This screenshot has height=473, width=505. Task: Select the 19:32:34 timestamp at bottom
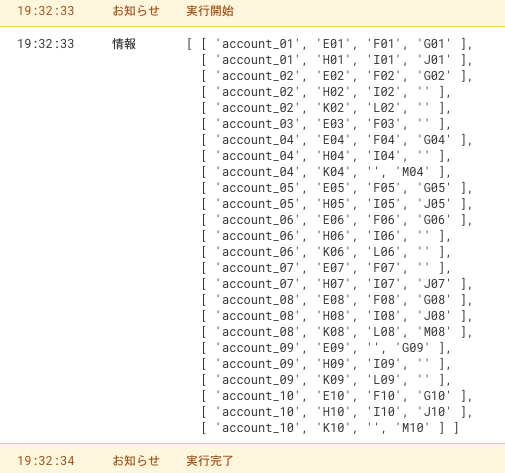46,461
